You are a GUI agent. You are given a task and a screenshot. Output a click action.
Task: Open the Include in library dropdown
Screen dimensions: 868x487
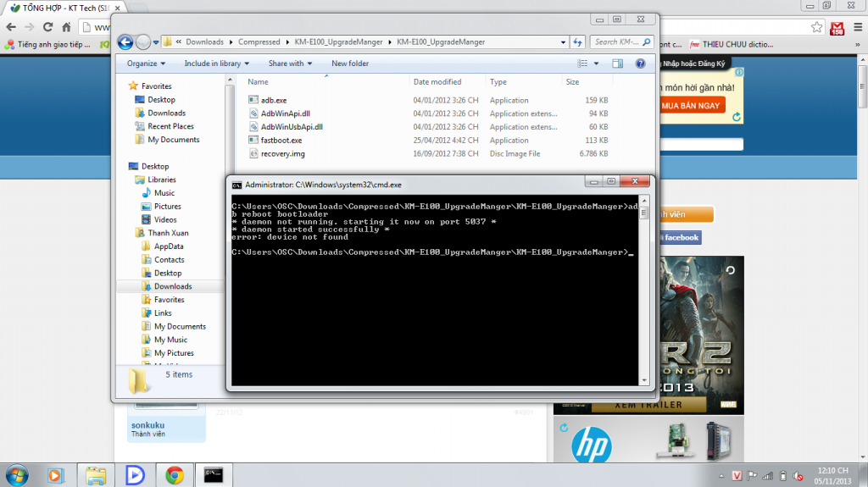pyautogui.click(x=216, y=64)
